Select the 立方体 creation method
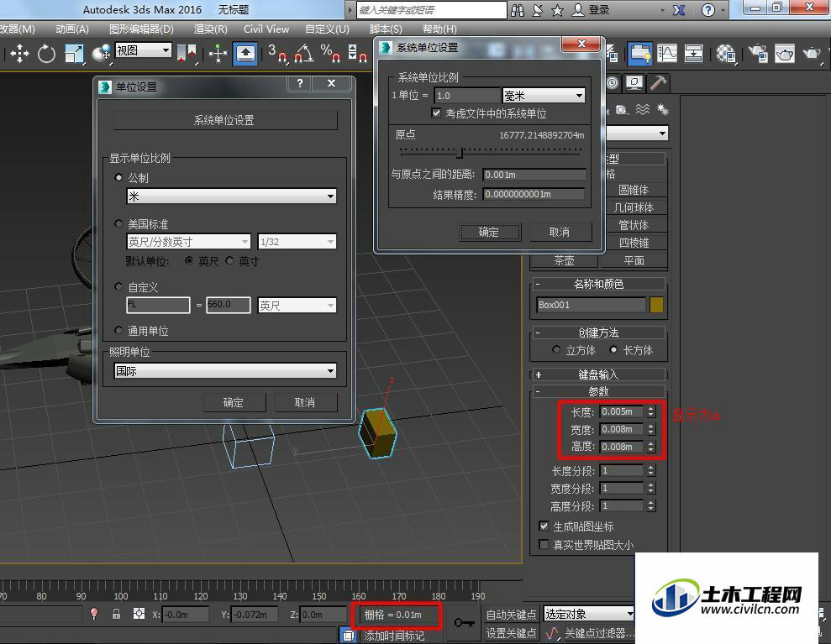Viewport: 831px width, 644px height. [555, 349]
